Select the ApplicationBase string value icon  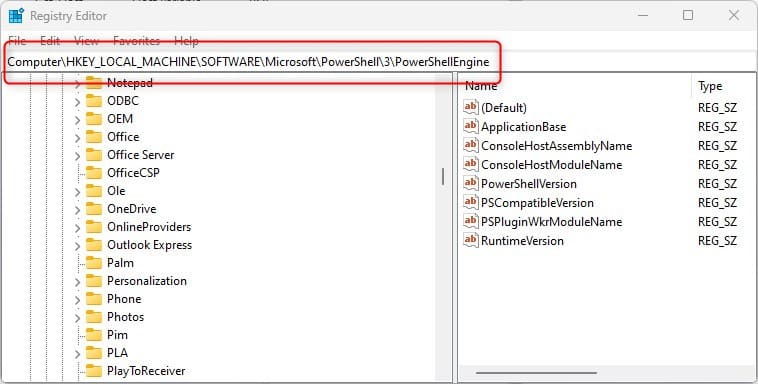click(470, 127)
